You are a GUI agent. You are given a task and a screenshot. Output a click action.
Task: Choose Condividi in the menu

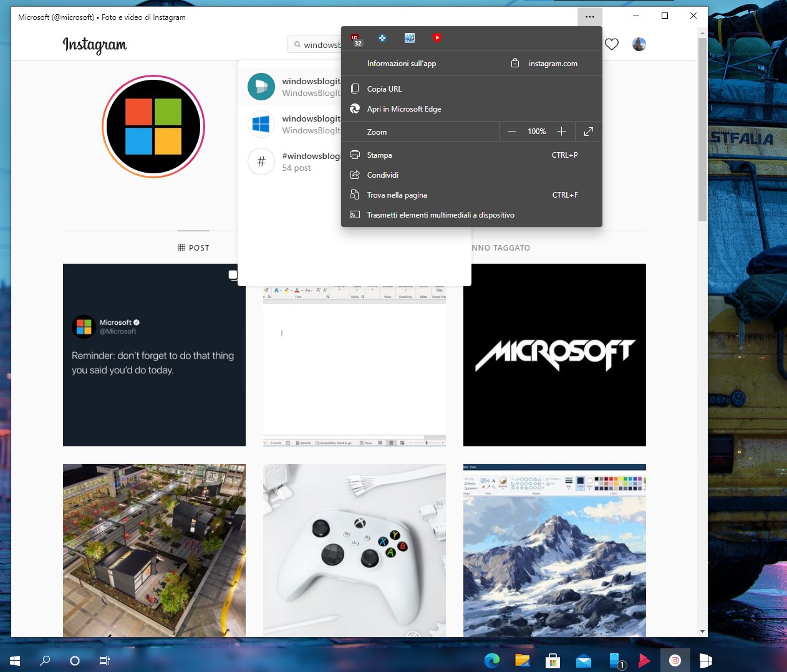pyautogui.click(x=471, y=175)
